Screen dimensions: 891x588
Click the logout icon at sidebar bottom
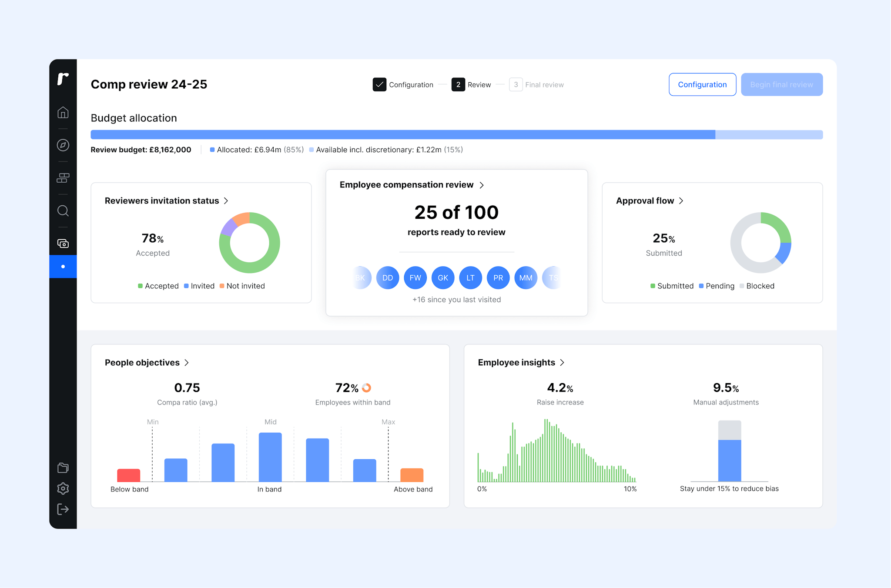click(x=63, y=509)
